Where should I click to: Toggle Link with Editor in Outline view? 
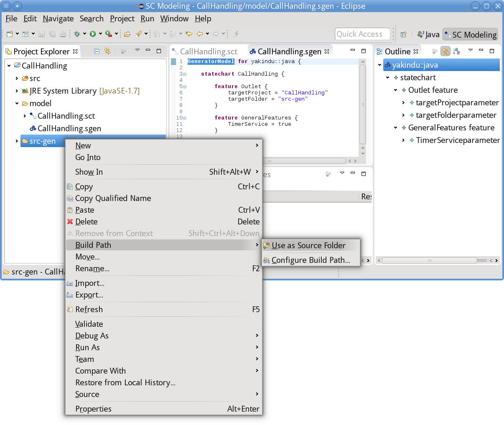446,51
